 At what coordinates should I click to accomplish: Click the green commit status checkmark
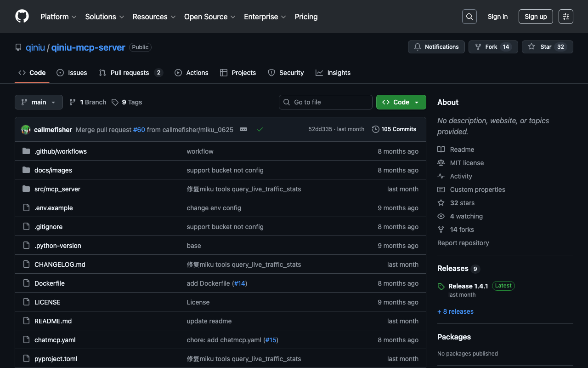click(x=260, y=130)
